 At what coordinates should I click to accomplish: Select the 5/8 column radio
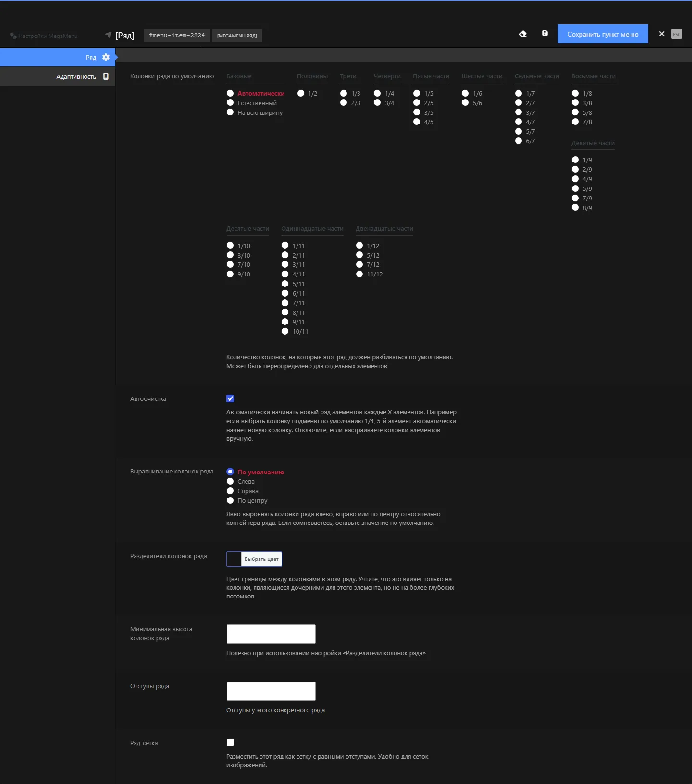(x=575, y=112)
